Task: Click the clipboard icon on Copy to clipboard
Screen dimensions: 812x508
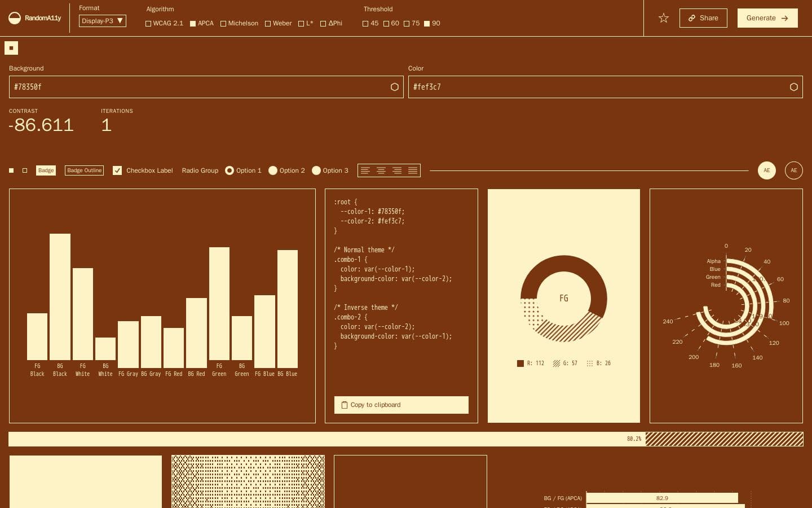Action: point(345,405)
